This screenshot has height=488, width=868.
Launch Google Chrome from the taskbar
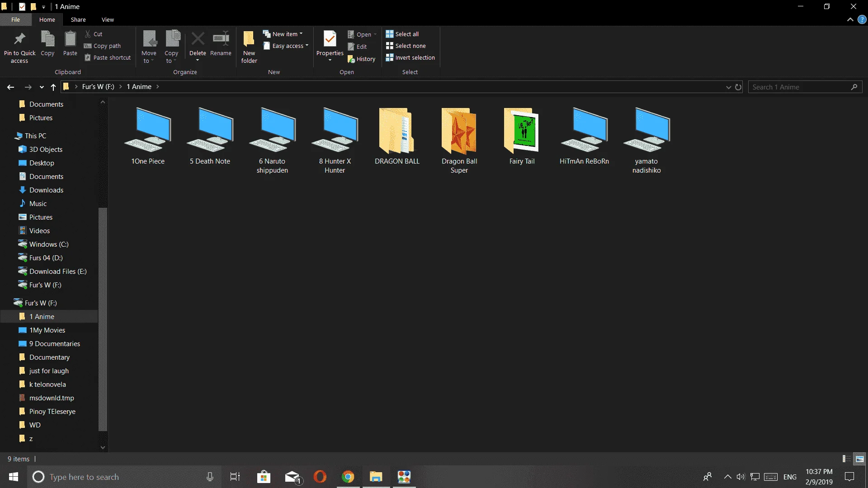pos(348,477)
